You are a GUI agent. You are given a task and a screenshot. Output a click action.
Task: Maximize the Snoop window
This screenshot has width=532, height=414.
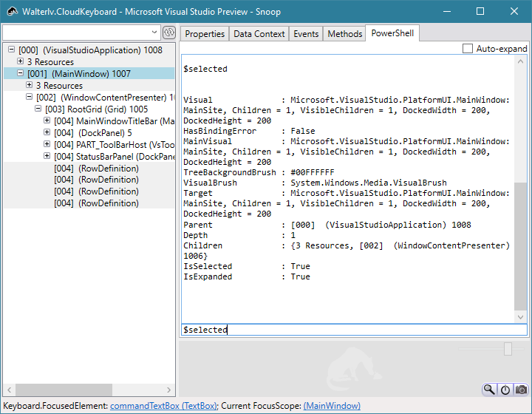(x=480, y=11)
